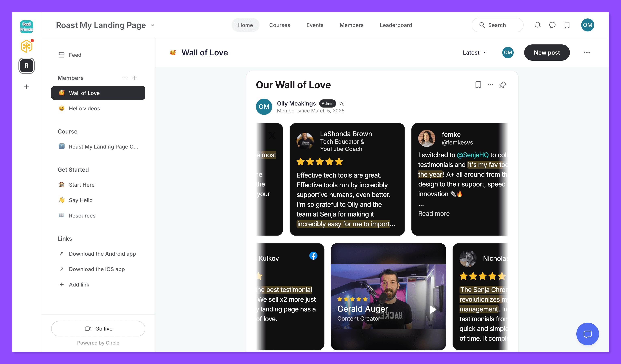
Task: Play the Gerald Auger video testimonial
Action: pyautogui.click(x=433, y=309)
